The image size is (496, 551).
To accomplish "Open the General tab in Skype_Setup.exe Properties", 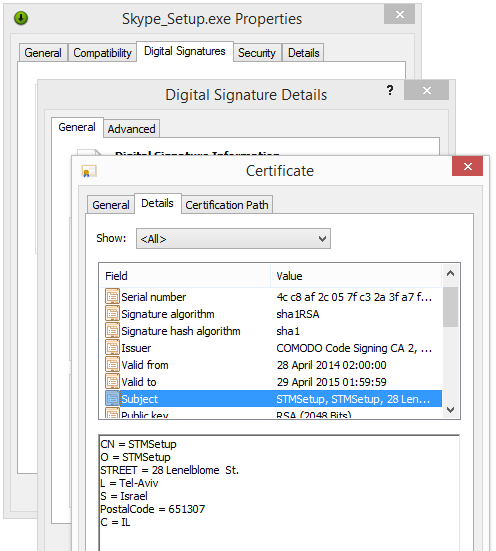I will (43, 53).
